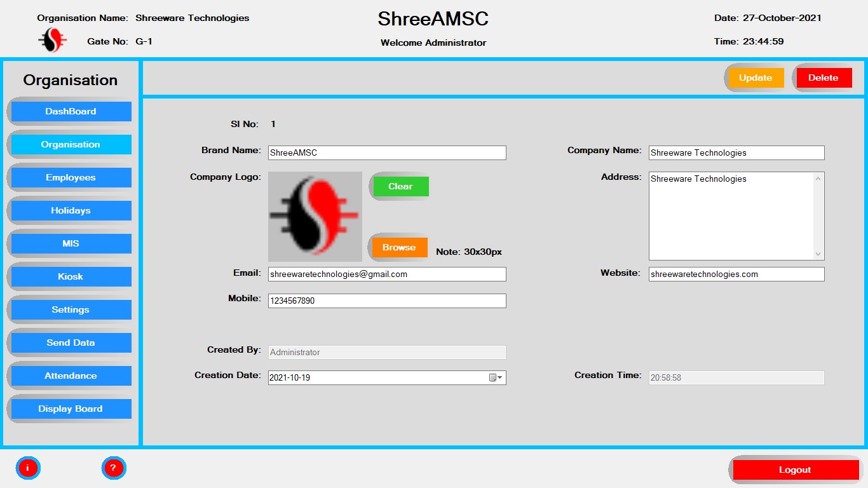Open help via the question mark icon
The width and height of the screenshot is (868, 488).
coord(113,468)
